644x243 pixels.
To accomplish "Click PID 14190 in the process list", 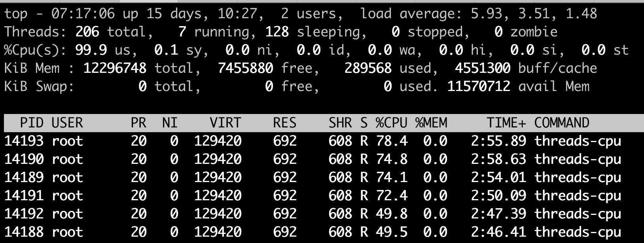I will 24,159.
